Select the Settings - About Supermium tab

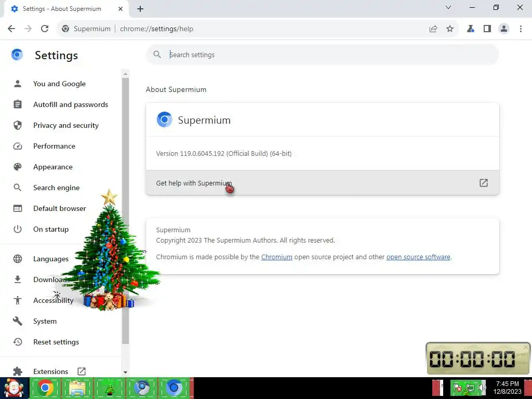click(66, 9)
